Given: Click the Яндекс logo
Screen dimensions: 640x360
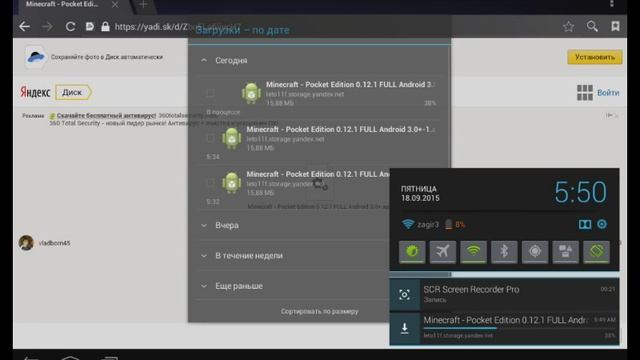Looking at the screenshot, I should pyautogui.click(x=35, y=92).
